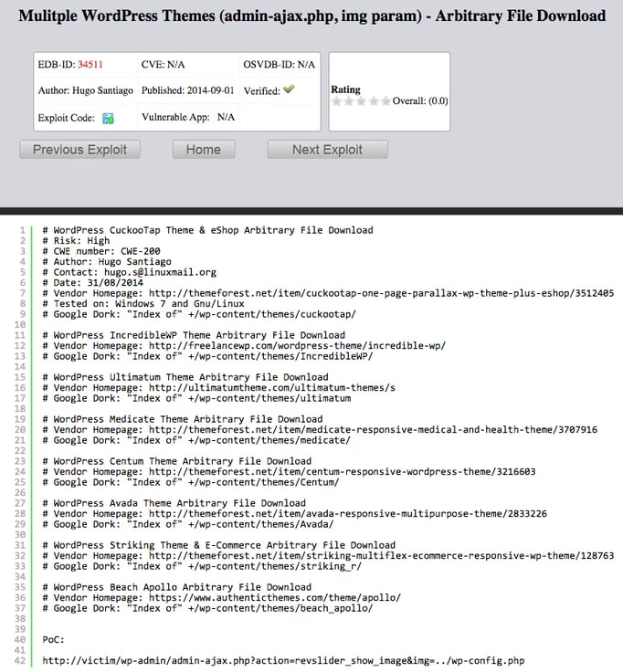Give the exploit a three-star rating

(x=362, y=101)
